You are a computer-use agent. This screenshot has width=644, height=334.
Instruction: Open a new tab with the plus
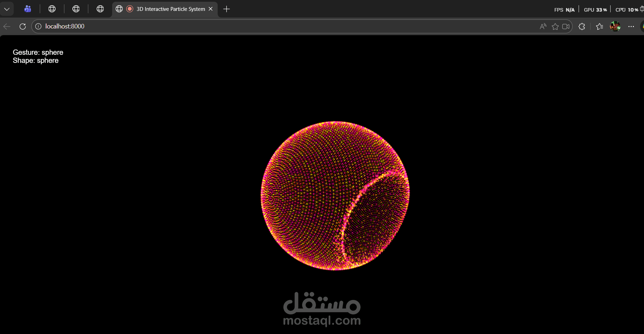pos(226,9)
